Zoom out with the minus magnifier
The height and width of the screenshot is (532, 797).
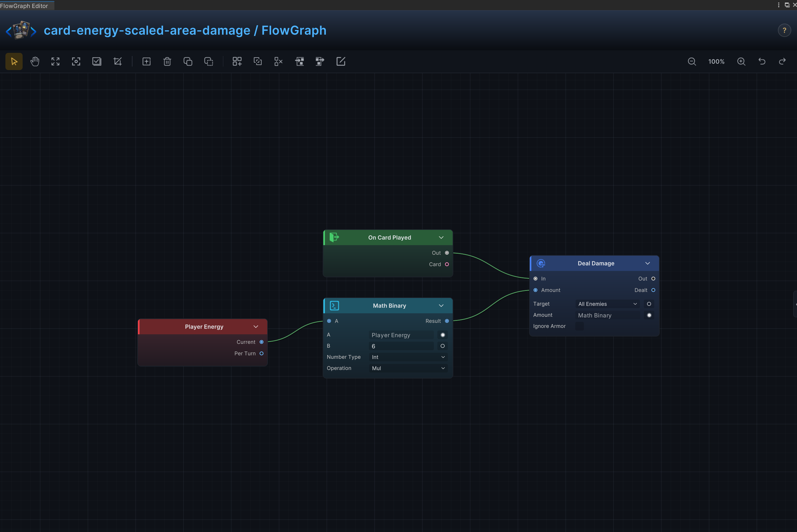[x=692, y=61]
